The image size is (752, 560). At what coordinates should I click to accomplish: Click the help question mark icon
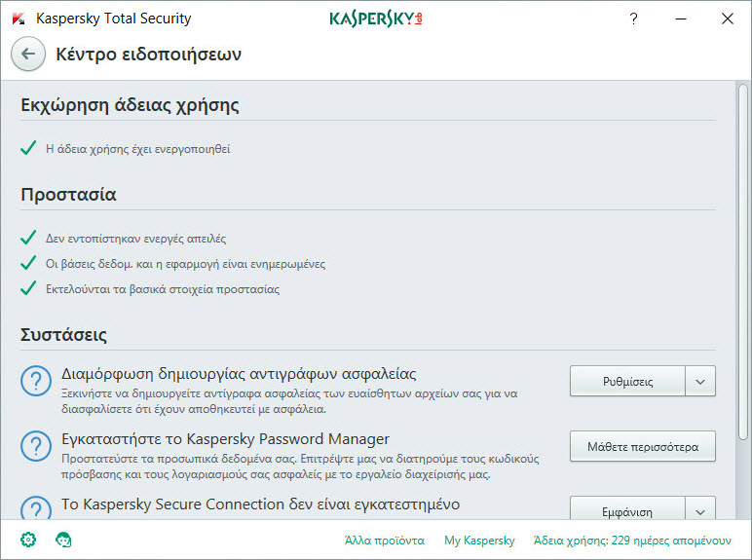click(x=634, y=19)
